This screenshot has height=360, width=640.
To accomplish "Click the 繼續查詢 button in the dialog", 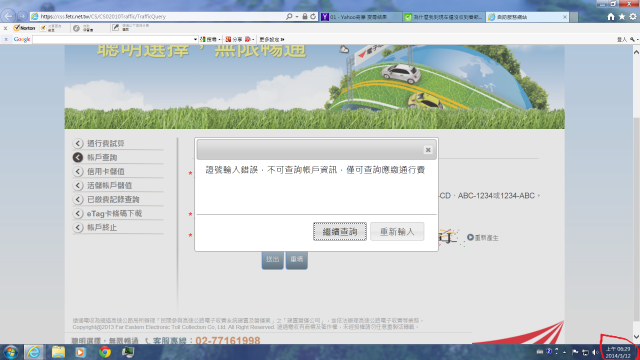I will click(340, 231).
